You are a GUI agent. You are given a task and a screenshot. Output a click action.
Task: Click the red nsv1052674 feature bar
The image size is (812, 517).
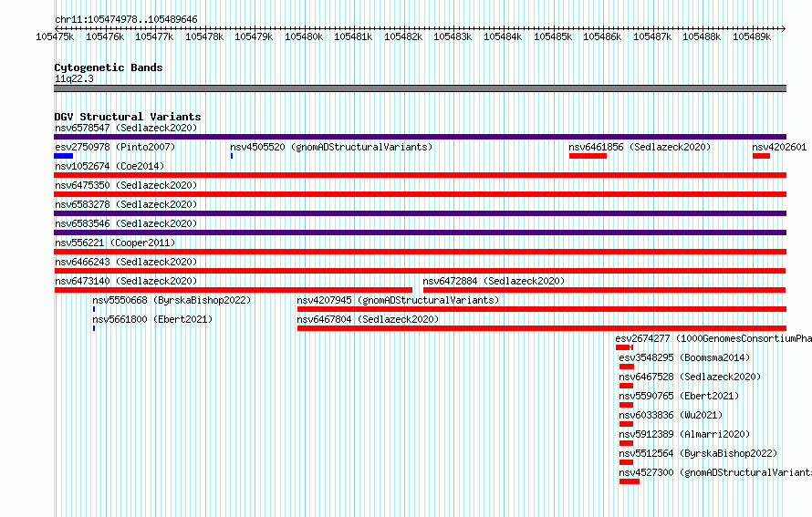tap(420, 175)
